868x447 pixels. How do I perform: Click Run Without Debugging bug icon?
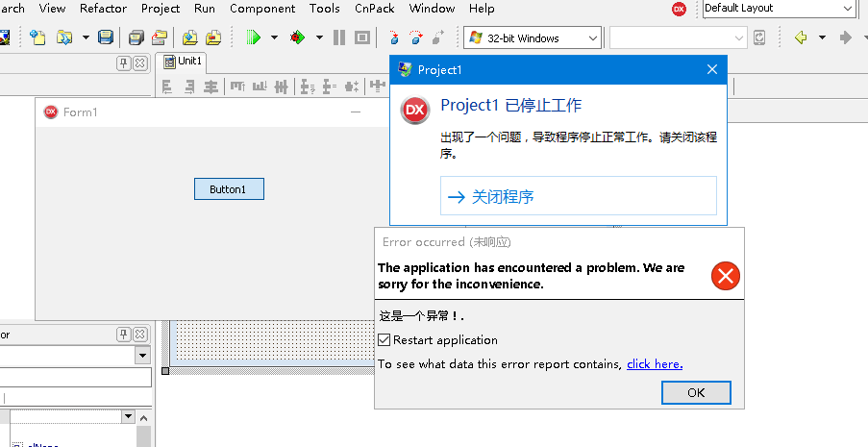(x=297, y=37)
